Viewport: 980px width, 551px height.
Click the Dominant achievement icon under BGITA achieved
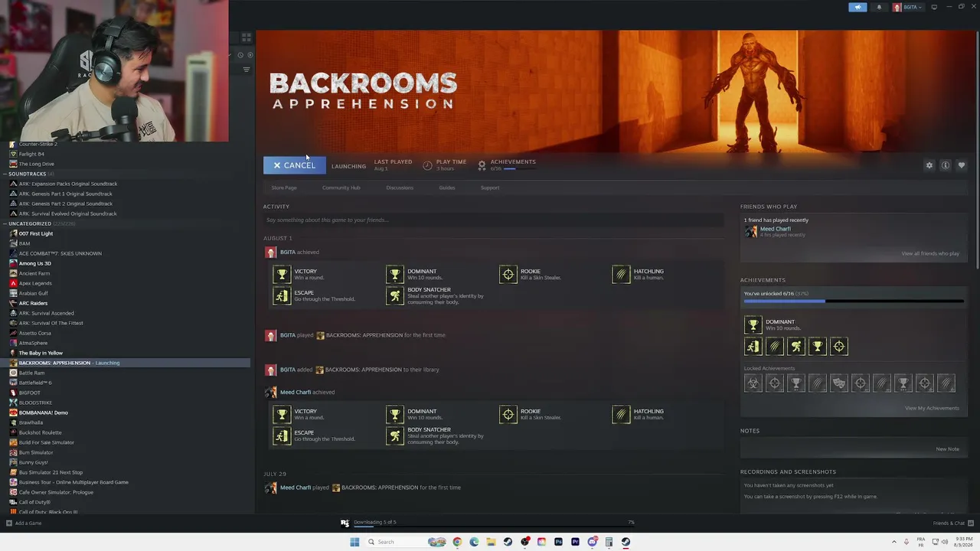pyautogui.click(x=395, y=274)
